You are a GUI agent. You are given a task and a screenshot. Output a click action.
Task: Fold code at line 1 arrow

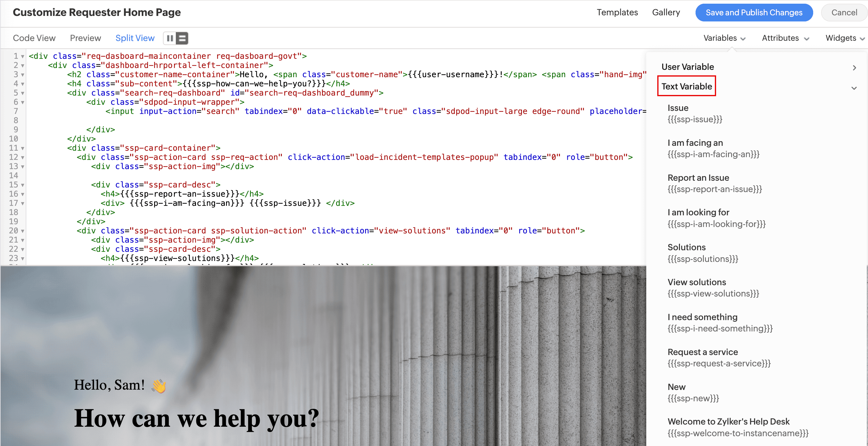(23, 57)
